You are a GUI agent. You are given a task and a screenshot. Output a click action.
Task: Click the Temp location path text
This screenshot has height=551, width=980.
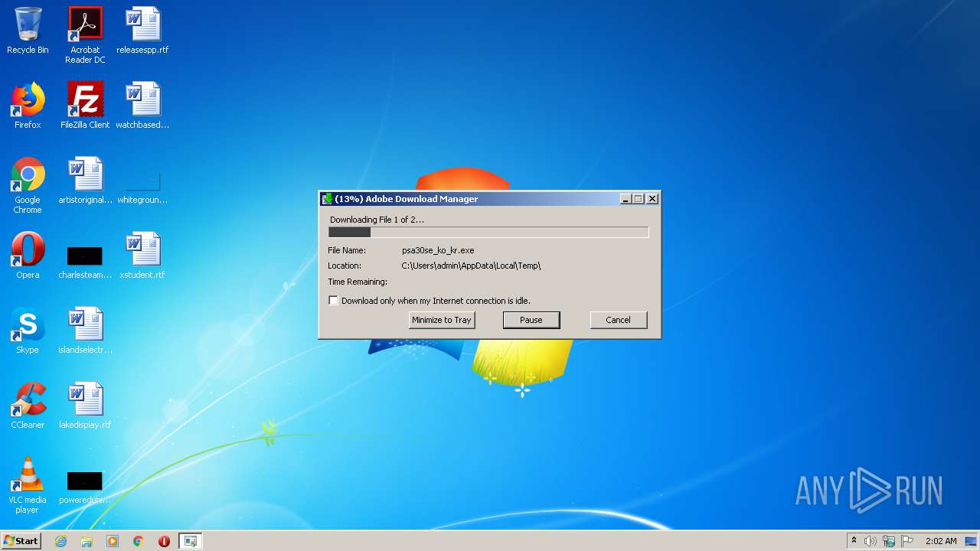pyautogui.click(x=471, y=266)
